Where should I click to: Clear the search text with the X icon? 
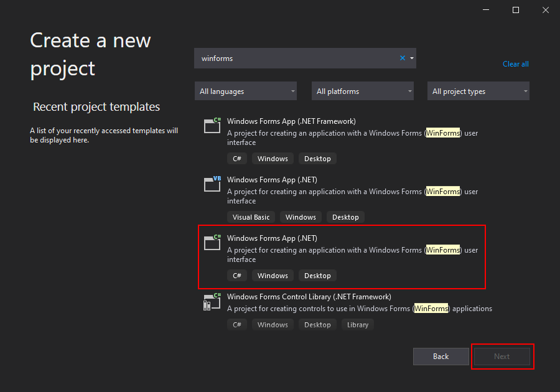pos(403,58)
